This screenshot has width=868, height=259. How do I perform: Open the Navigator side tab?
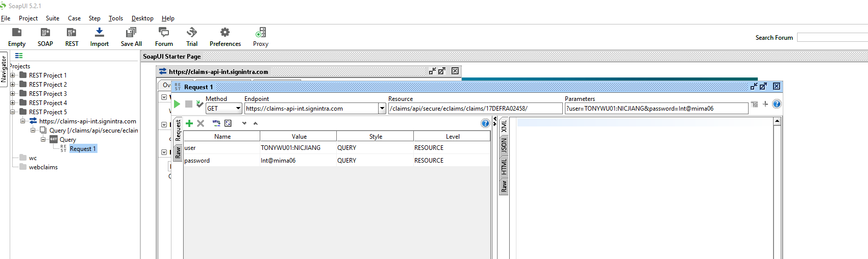4,69
